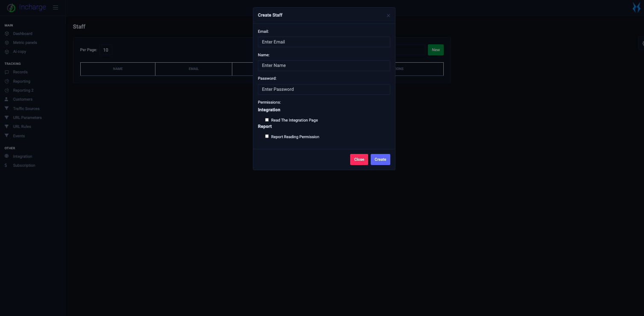Click the Incharge brand name link
644x316 pixels.
(32, 7)
